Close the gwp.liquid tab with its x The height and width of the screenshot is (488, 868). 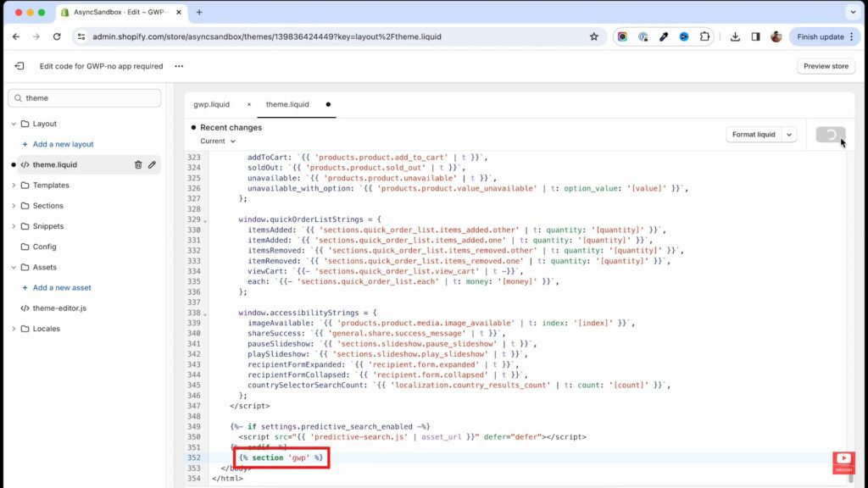(248, 104)
